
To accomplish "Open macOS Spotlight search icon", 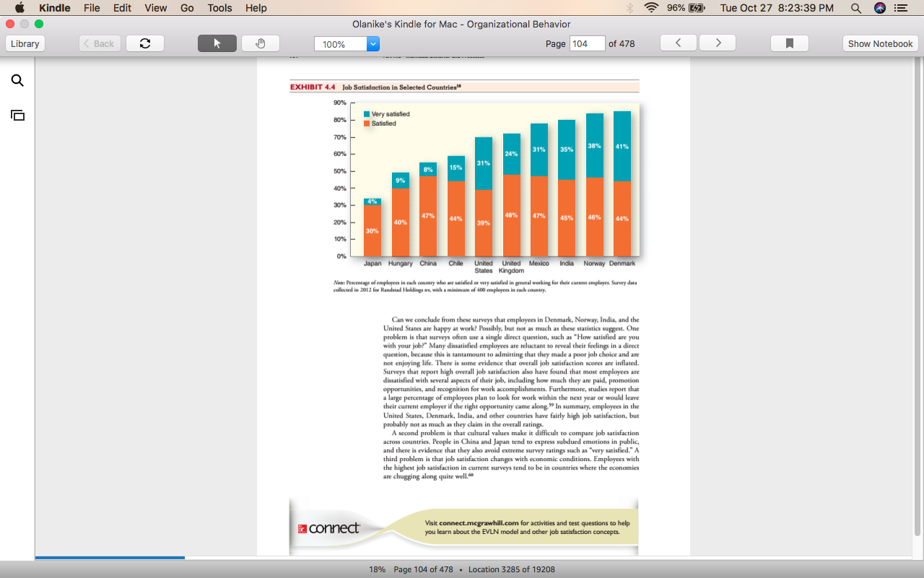I will 856,8.
